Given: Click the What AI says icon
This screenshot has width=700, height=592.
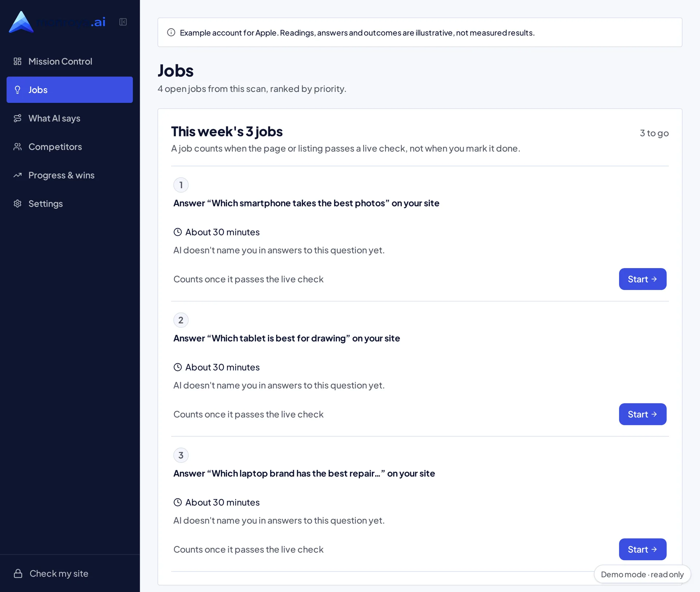Looking at the screenshot, I should (17, 118).
